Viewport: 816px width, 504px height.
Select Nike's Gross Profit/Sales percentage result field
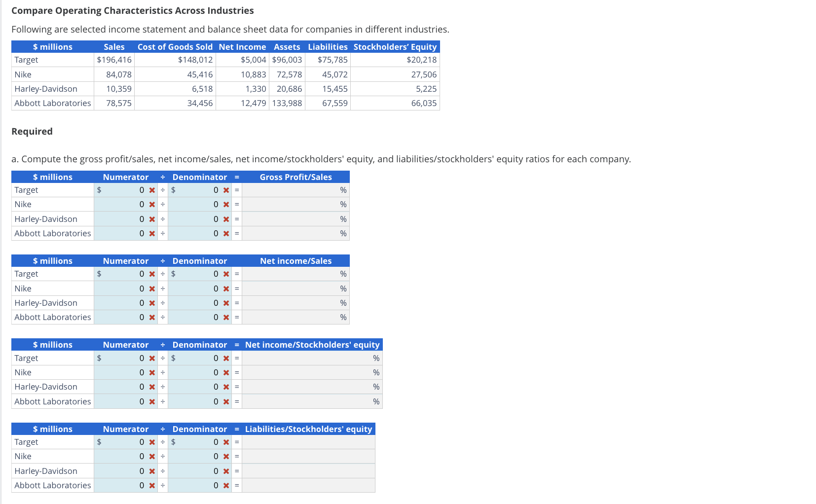[296, 204]
